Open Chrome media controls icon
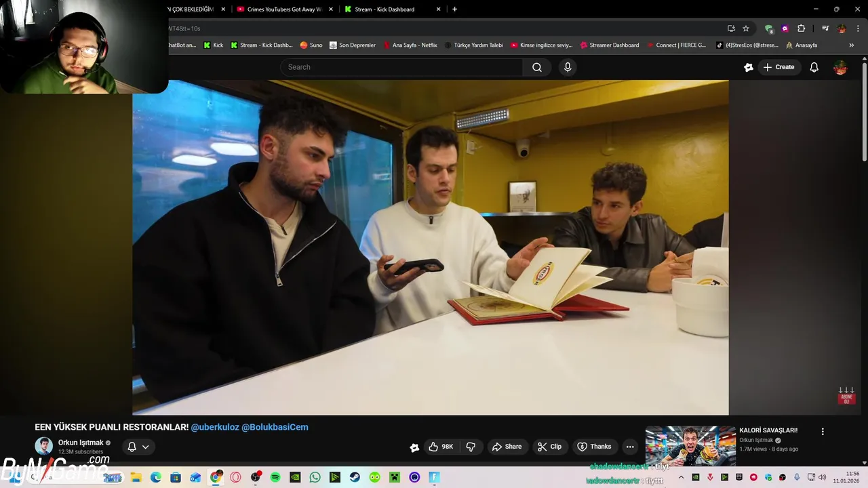This screenshot has height=488, width=868. click(x=825, y=28)
